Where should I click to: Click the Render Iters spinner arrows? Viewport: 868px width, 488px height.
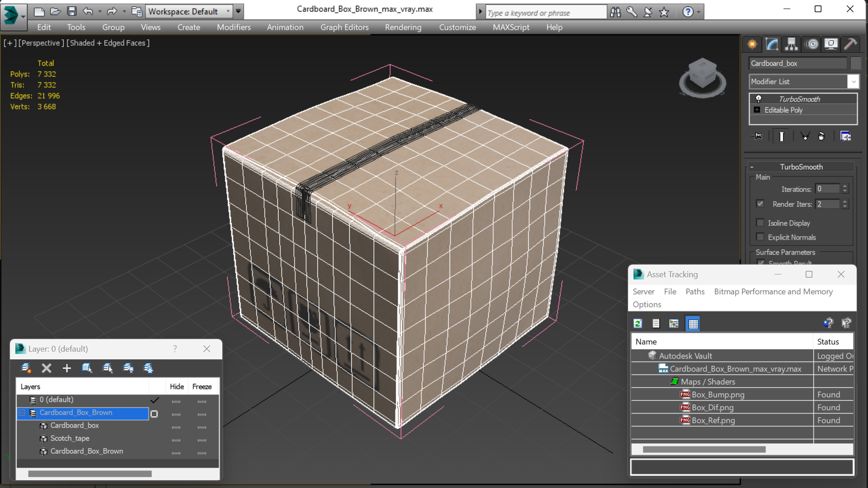[x=845, y=204]
